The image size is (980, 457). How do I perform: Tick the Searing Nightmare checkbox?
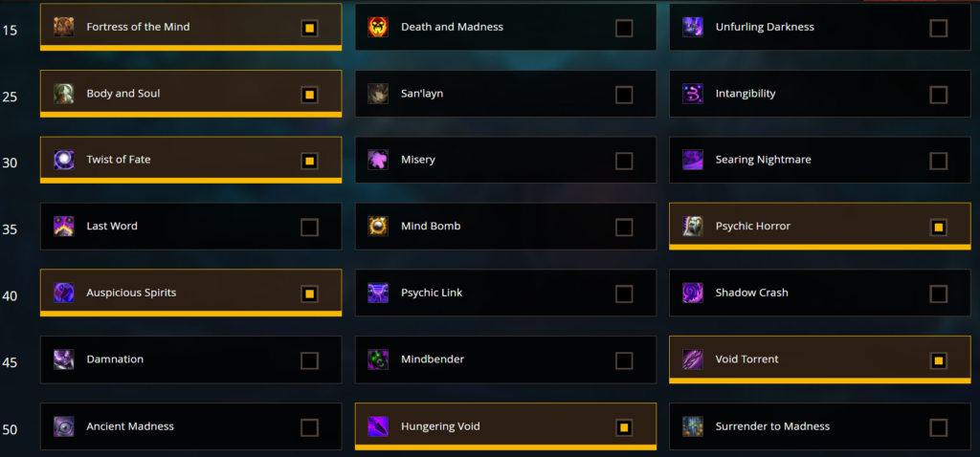point(938,161)
